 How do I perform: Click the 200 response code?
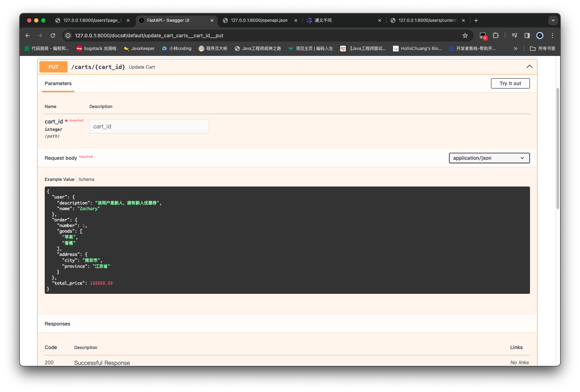click(49, 362)
